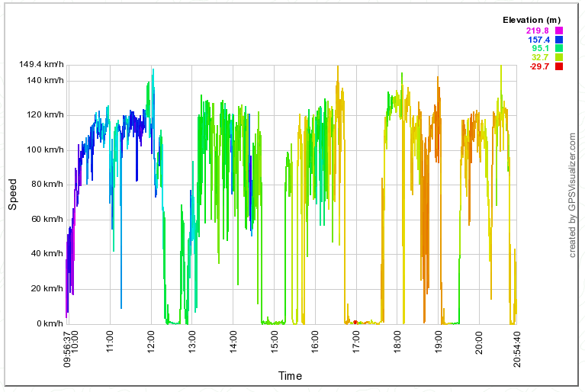Select the 0 km/h y-axis tick label

47,324
